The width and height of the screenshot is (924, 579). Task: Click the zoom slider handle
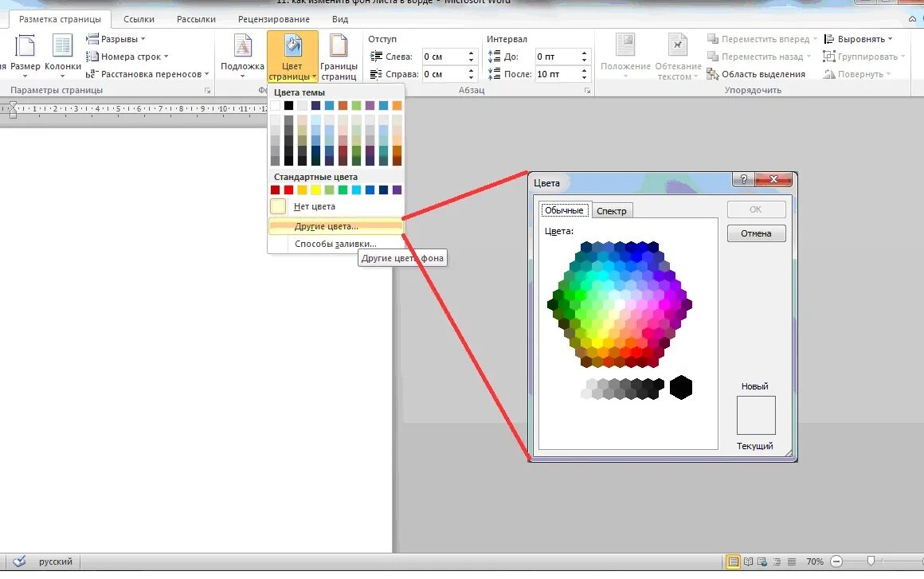[x=871, y=561]
